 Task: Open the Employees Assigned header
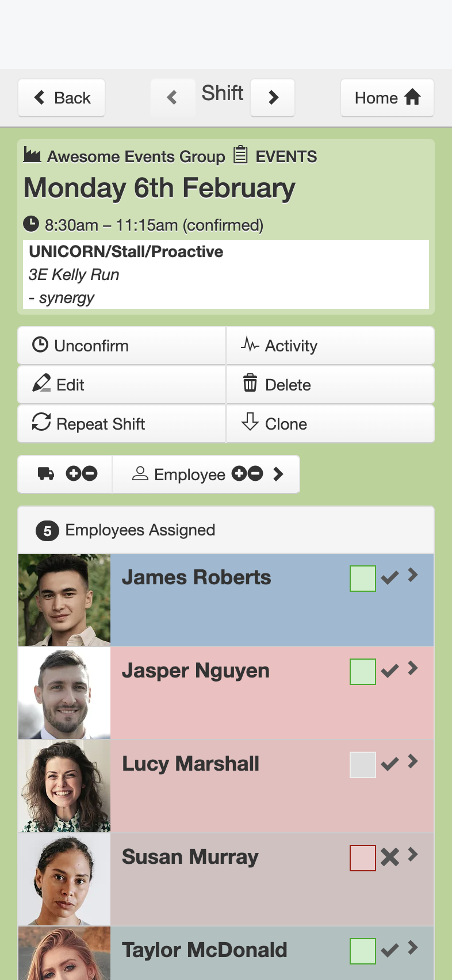click(x=226, y=530)
